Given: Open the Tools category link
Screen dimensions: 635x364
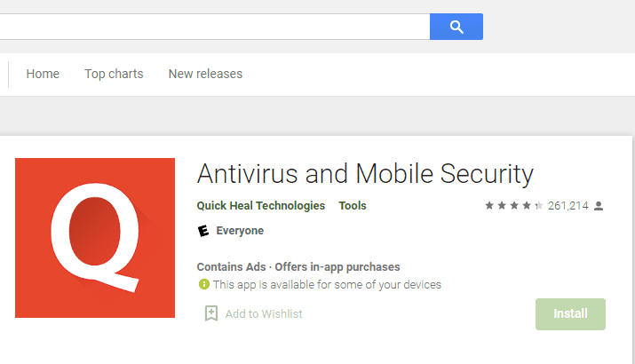Looking at the screenshot, I should (353, 206).
